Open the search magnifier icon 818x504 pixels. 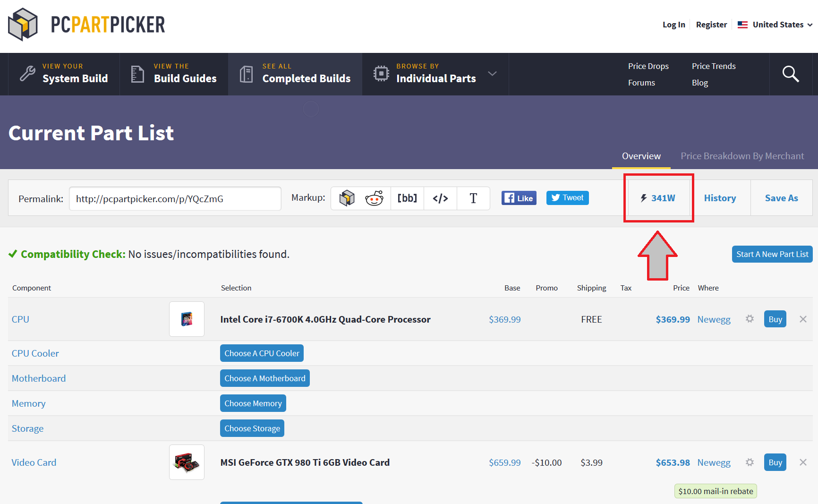click(x=791, y=74)
